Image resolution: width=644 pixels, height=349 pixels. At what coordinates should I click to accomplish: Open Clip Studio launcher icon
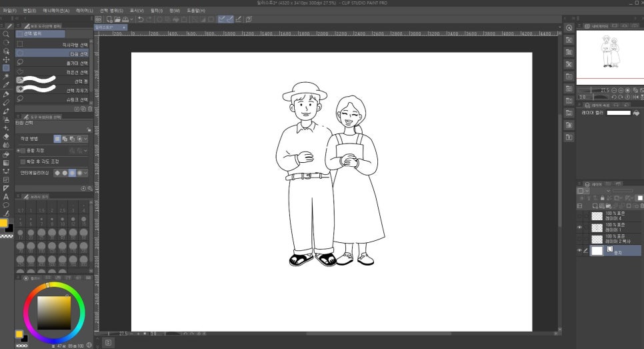point(98,19)
